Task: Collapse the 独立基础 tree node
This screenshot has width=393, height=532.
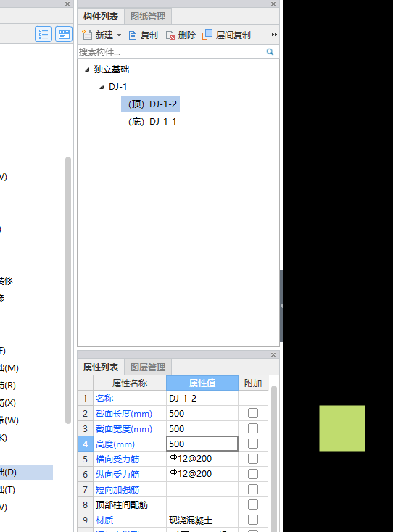Action: point(87,70)
